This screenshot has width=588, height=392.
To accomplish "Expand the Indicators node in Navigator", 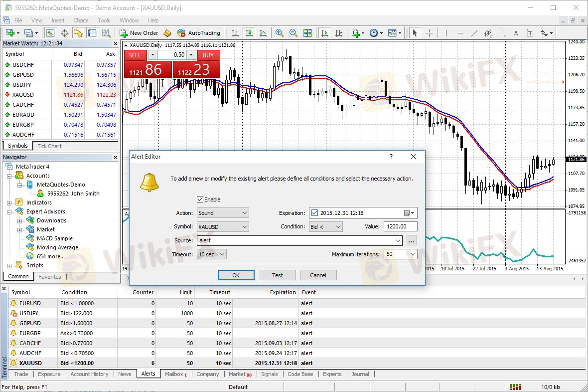I will [x=9, y=202].
